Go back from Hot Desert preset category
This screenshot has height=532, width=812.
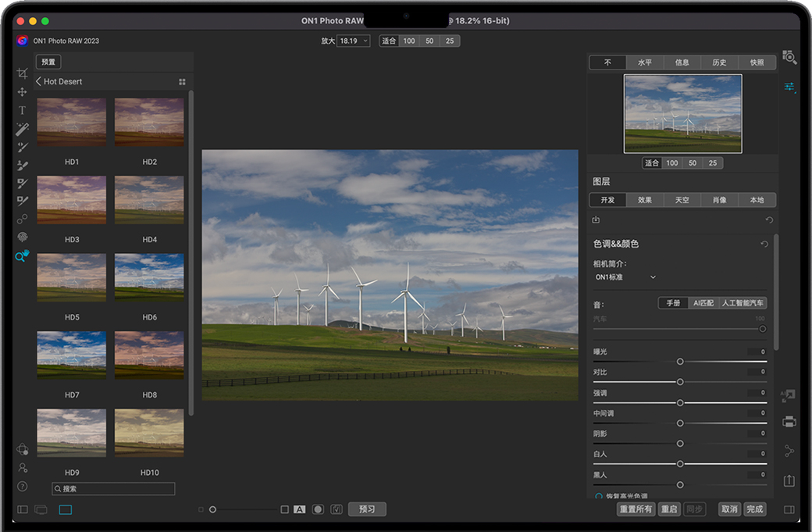point(39,81)
